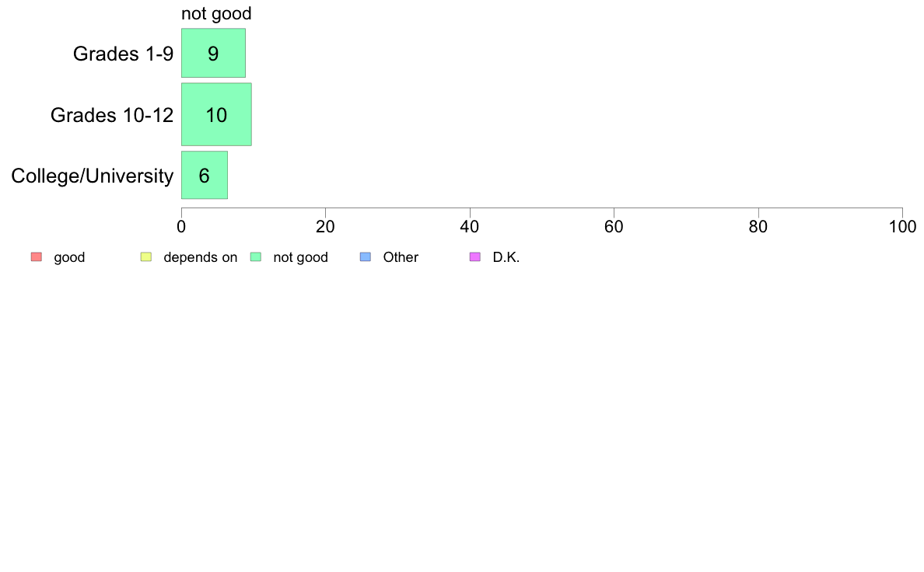Click the 'Grades 1-9' axis label
This screenshot has width=924, height=572.
tap(123, 54)
